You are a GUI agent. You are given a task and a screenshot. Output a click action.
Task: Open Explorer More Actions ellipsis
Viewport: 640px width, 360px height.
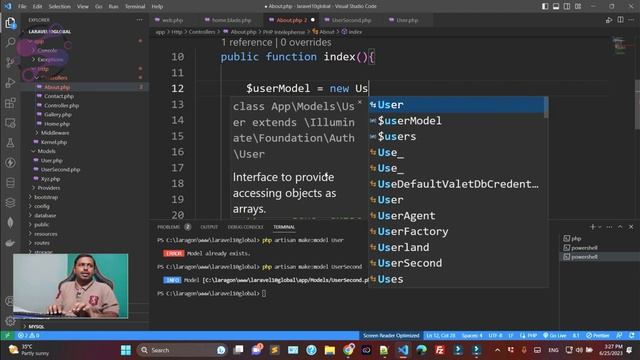pyautogui.click(x=140, y=20)
